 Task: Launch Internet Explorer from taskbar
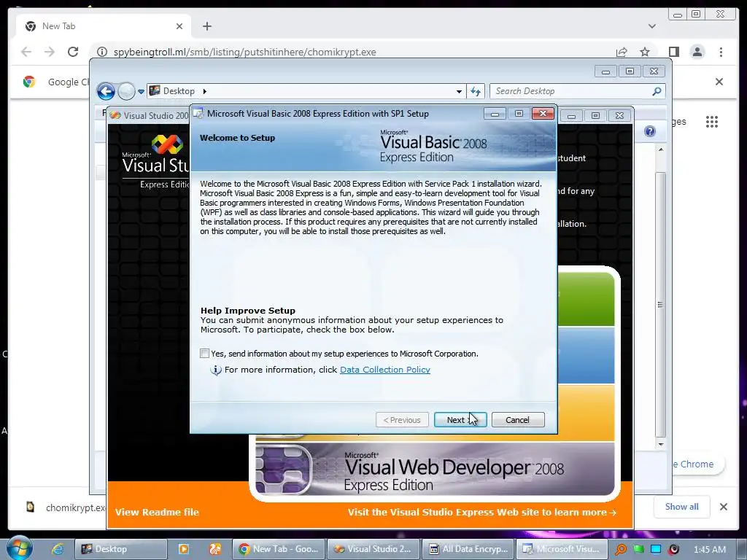click(x=58, y=549)
